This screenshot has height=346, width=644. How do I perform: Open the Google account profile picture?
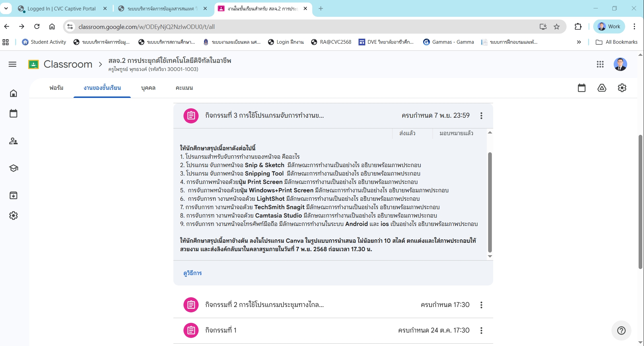tap(620, 64)
